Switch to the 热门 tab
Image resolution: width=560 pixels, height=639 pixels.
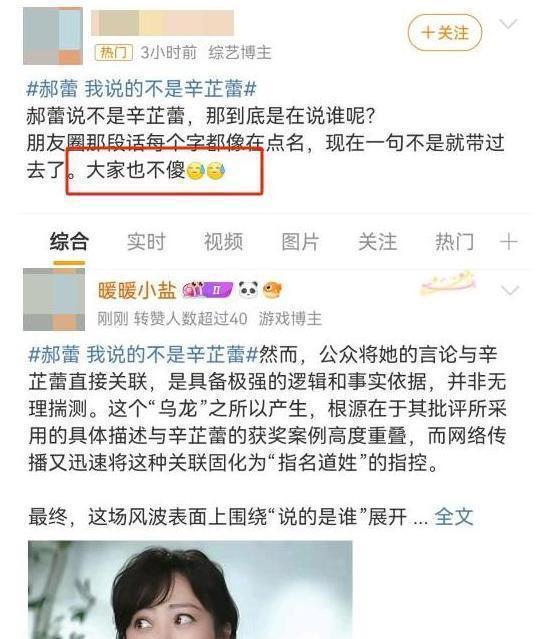tap(454, 242)
